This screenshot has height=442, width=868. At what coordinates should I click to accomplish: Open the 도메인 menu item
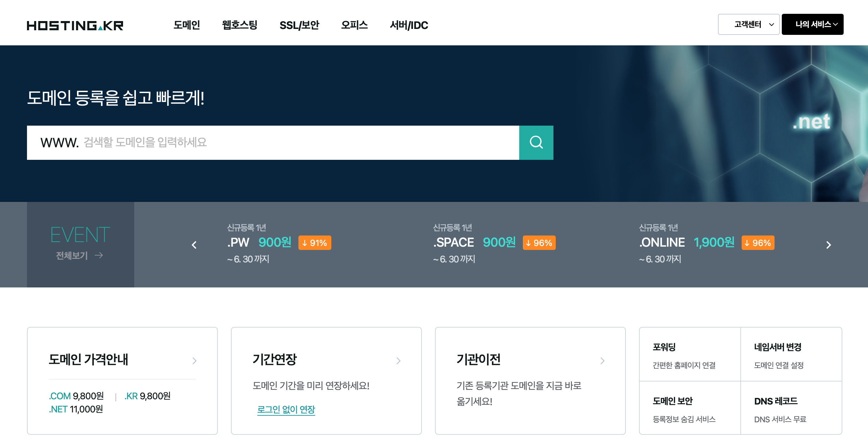tap(186, 25)
